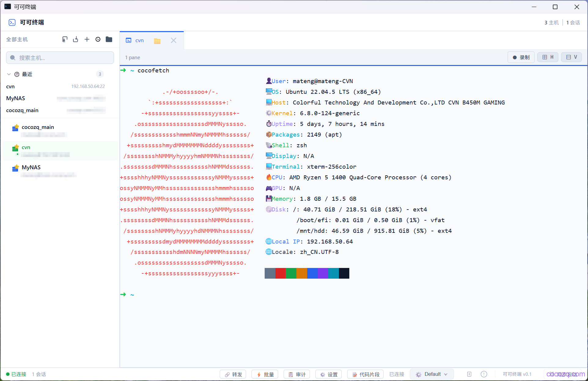
Task: Click the green cvn server icon
Action: pyautogui.click(x=15, y=148)
